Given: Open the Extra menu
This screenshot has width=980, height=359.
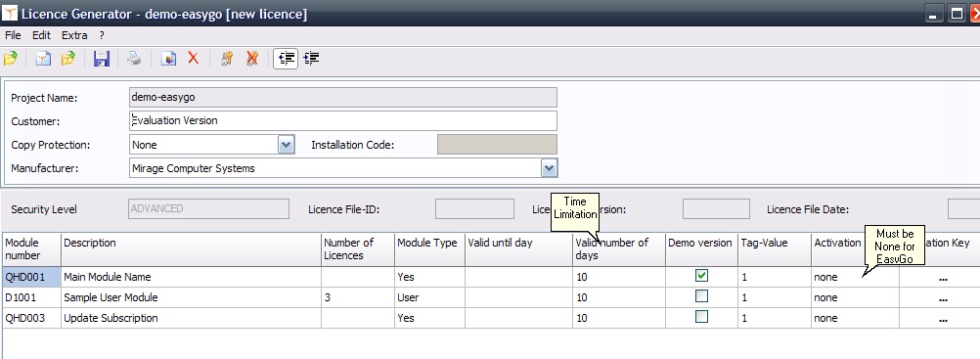Looking at the screenshot, I should 74,35.
